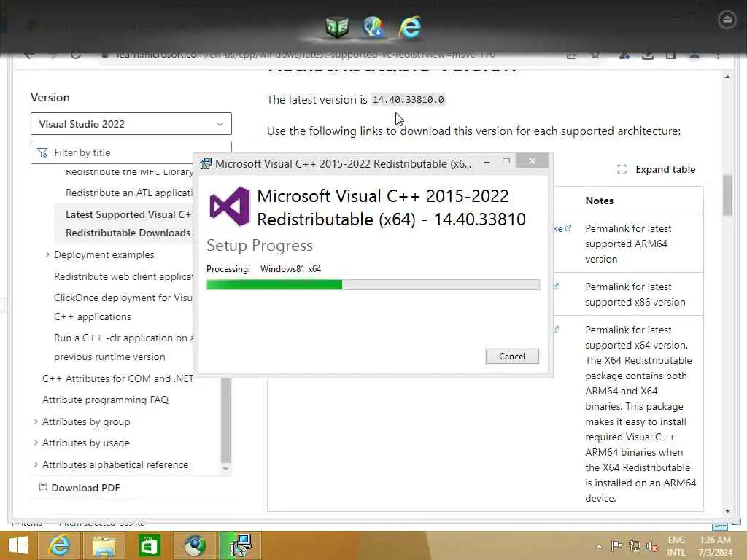The height and width of the screenshot is (560, 747).
Task: Expand the Deployment examples node
Action: (47, 254)
